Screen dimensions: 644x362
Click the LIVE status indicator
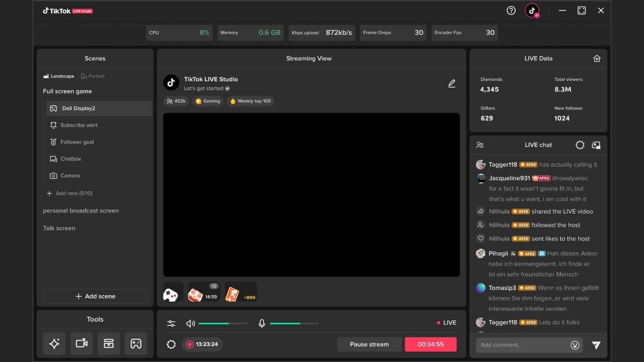point(447,323)
